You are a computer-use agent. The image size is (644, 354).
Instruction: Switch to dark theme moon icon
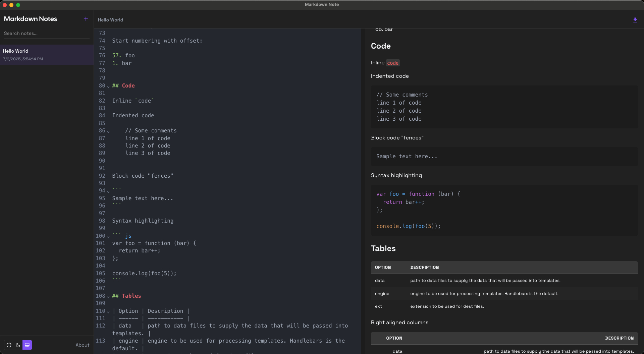coord(18,345)
